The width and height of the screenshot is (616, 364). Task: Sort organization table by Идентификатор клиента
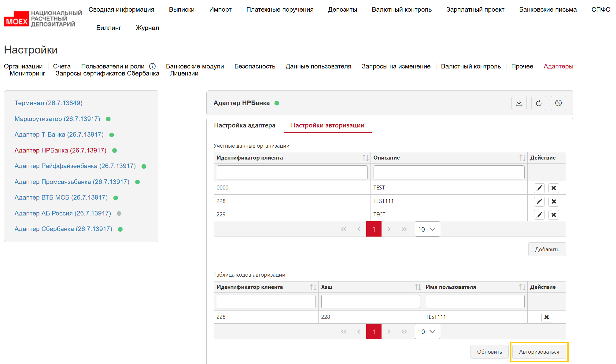365,158
